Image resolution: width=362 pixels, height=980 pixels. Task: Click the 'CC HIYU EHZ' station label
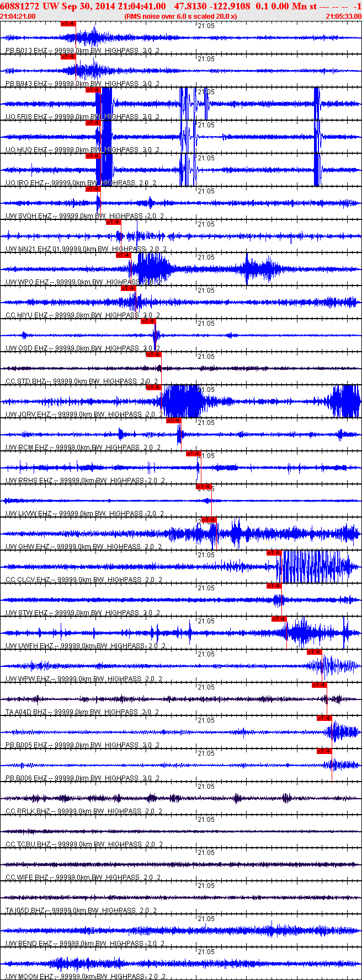click(x=26, y=315)
